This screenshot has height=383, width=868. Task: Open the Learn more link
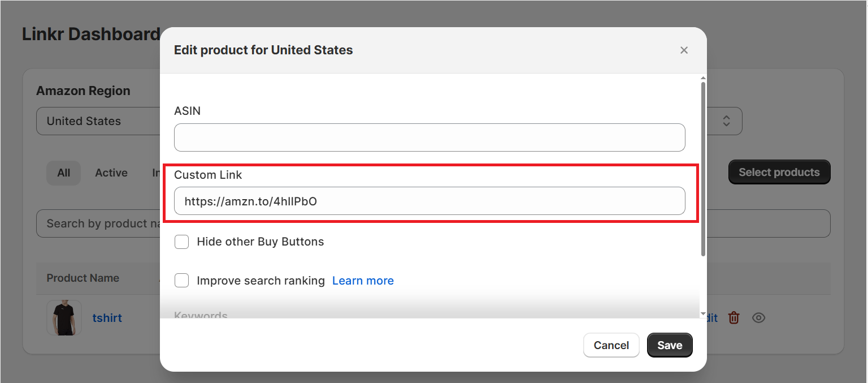(x=363, y=281)
